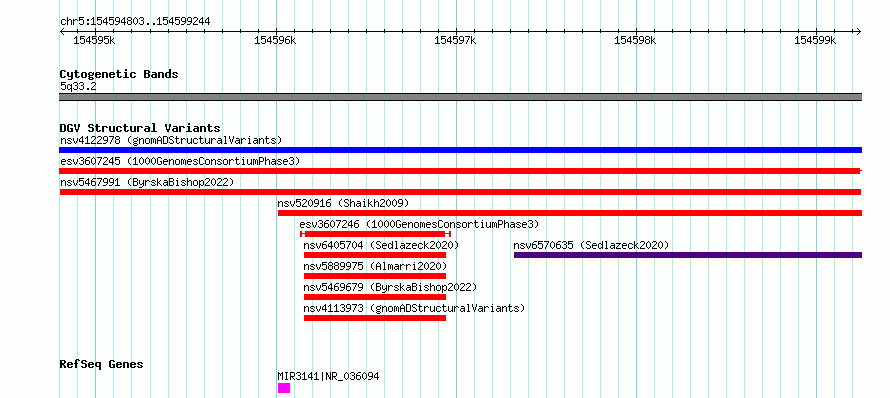Click the gray 5q33.2 cytogenetic band bar

pyautogui.click(x=460, y=97)
